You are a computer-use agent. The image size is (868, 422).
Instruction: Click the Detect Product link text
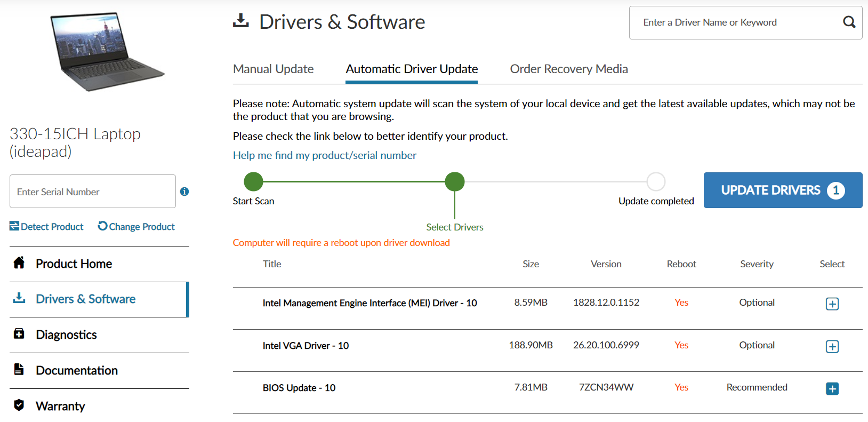(52, 227)
